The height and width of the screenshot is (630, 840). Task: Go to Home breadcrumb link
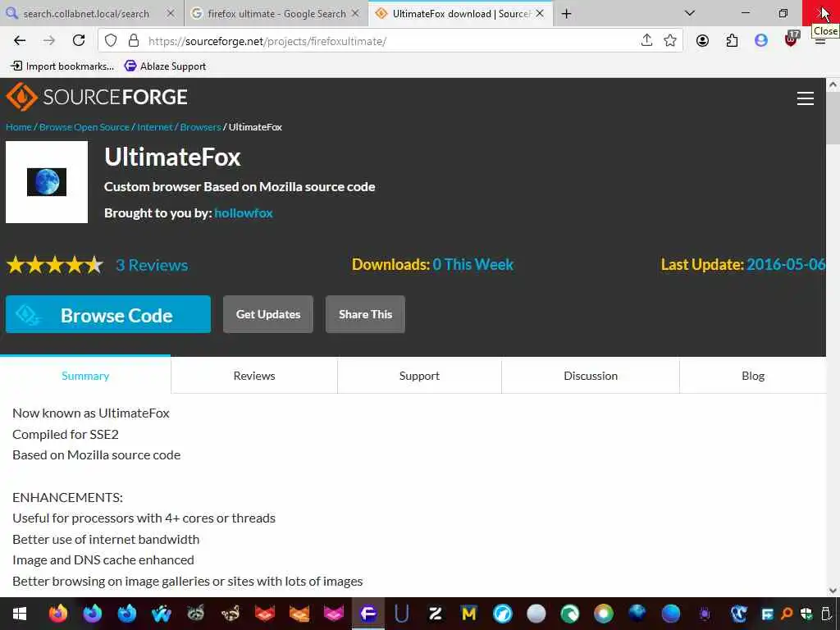pos(19,127)
